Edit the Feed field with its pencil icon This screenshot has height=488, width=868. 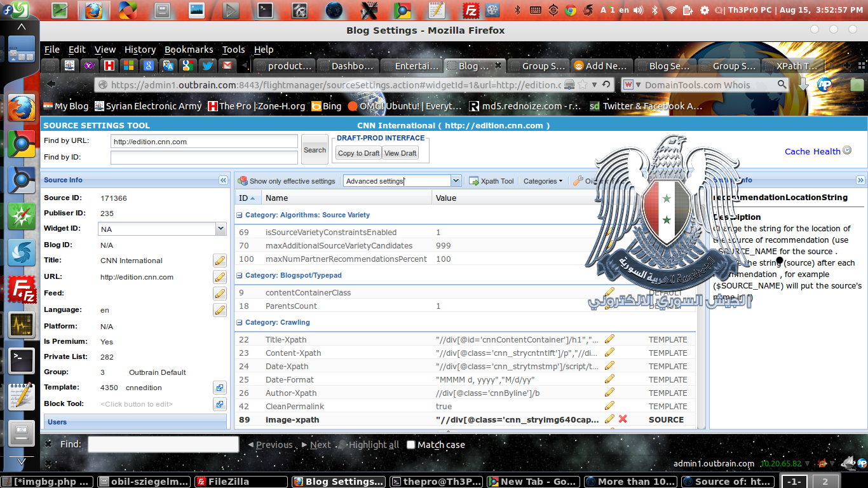tap(219, 294)
